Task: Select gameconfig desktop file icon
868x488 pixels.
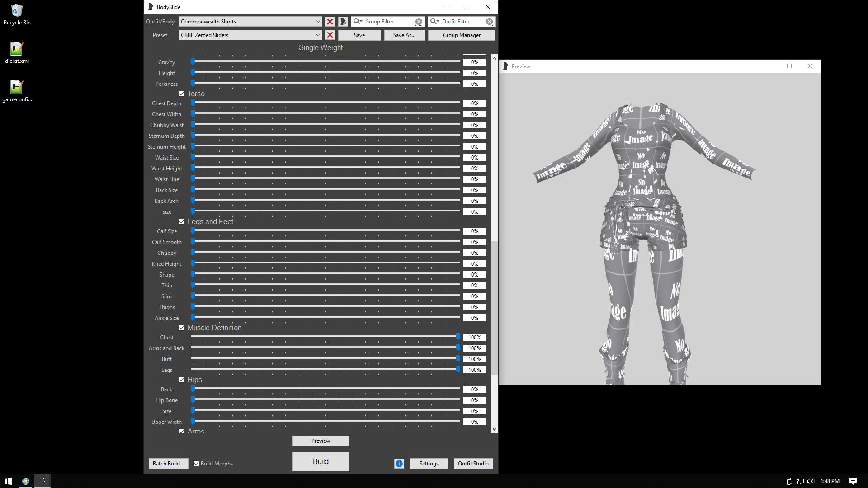Action: (17, 91)
